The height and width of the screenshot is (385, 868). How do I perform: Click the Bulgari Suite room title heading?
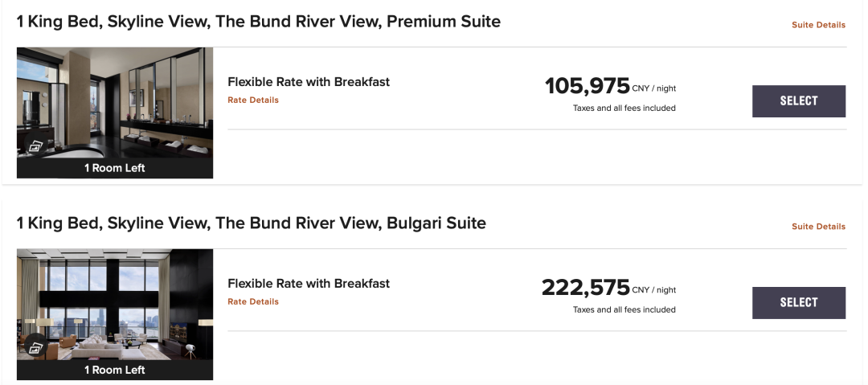pyautogui.click(x=252, y=223)
